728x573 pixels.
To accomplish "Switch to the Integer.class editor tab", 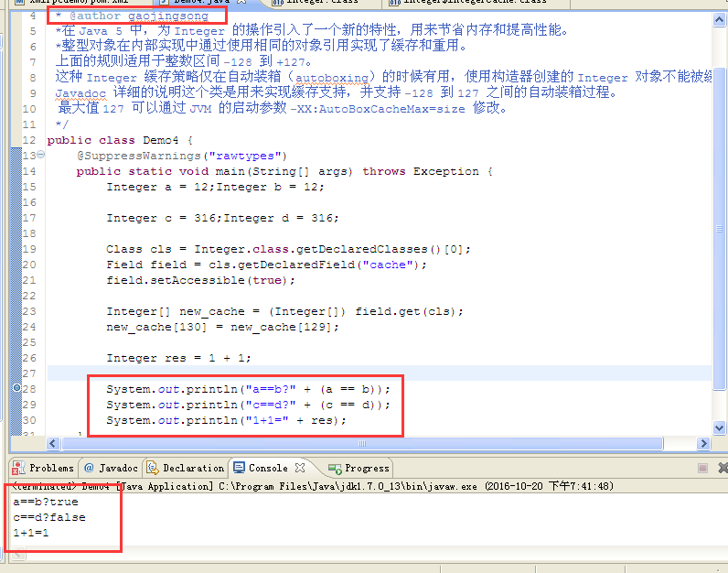I will click(x=322, y=2).
